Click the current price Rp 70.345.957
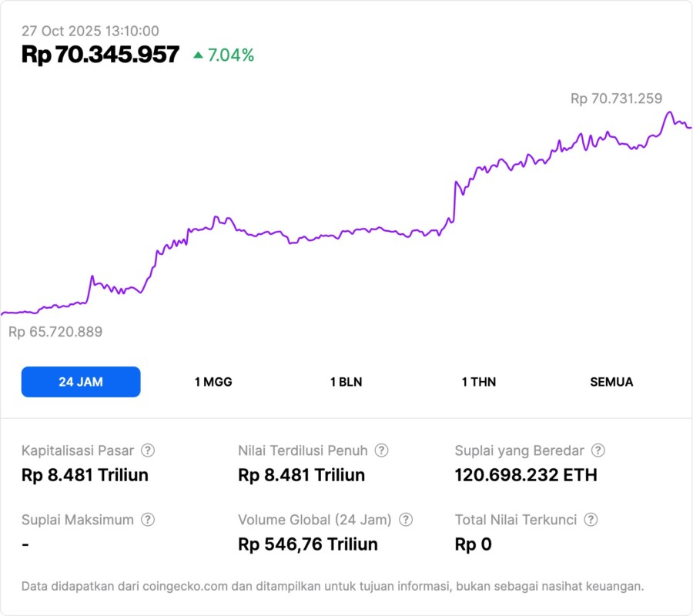The image size is (693, 616). (x=100, y=55)
